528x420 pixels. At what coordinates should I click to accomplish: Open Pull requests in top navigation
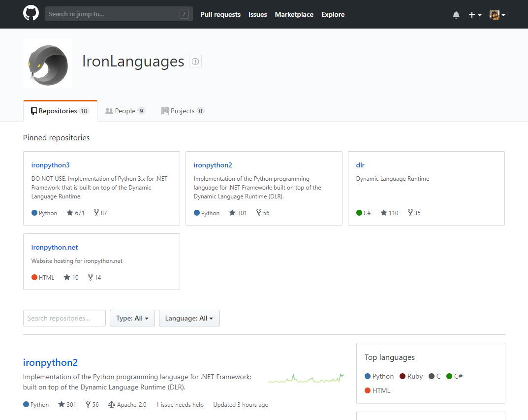(x=220, y=15)
